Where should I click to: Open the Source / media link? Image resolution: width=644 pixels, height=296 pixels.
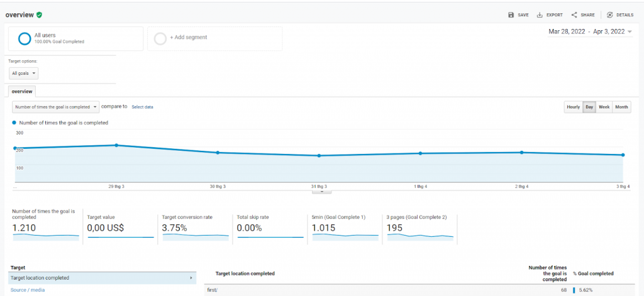(28, 290)
